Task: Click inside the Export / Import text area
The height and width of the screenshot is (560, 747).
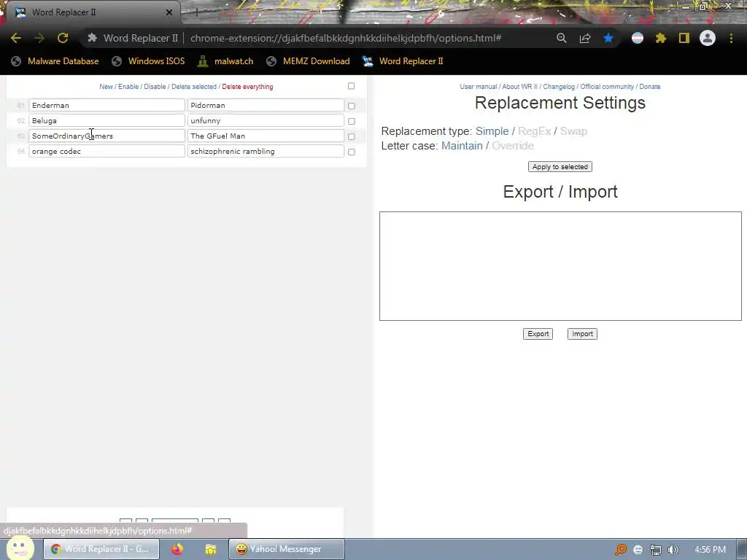Action: pos(560,265)
